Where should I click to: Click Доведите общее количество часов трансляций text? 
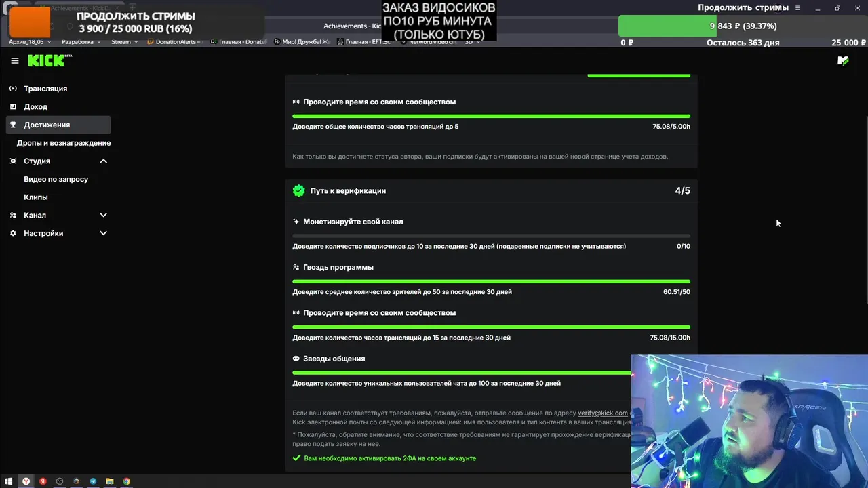click(375, 127)
